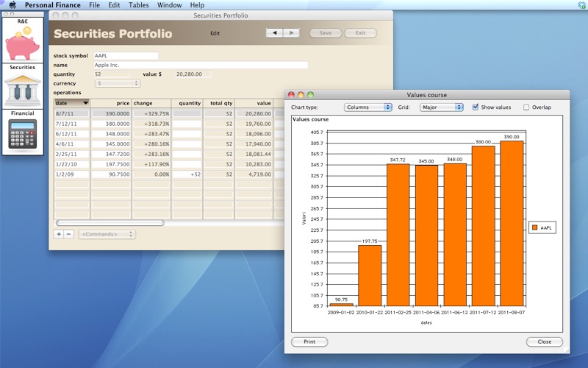Viewport: 588px width, 368px height.
Task: Click the Close button in Values course
Action: point(545,342)
